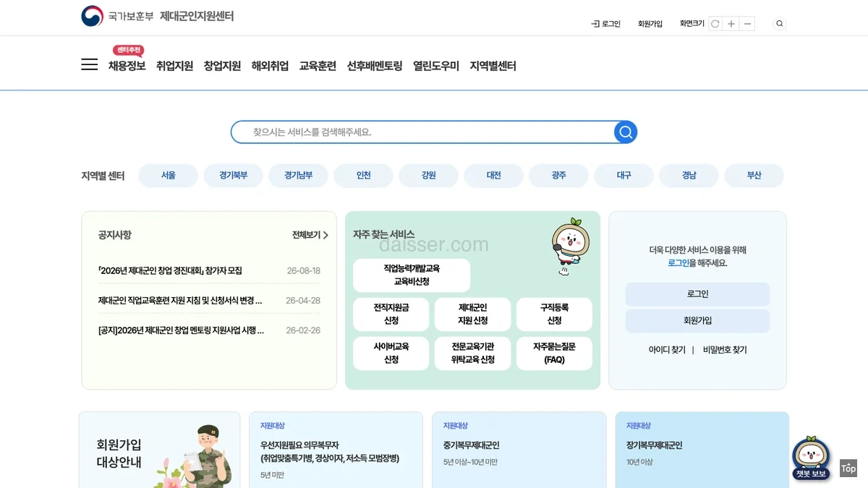Open the 교육훈련 menu
The width and height of the screenshot is (868, 488).
pyautogui.click(x=318, y=66)
